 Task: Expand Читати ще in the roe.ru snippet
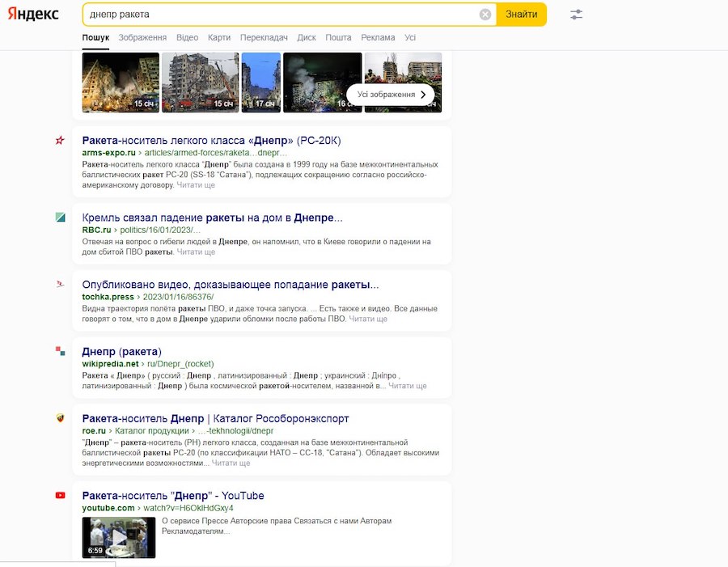pos(231,463)
